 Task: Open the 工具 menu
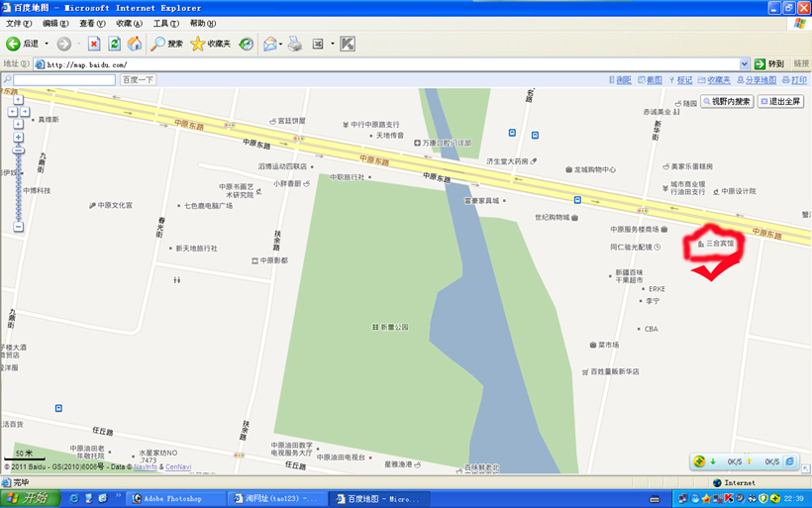point(165,24)
